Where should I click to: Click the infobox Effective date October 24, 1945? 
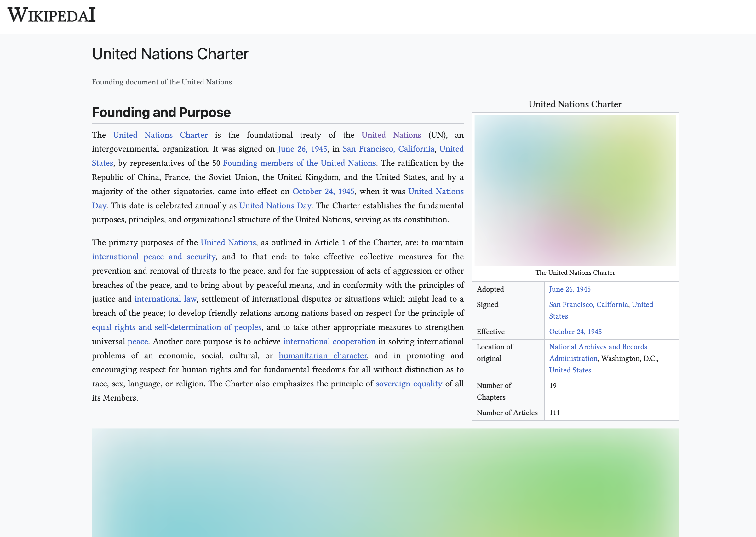tap(575, 331)
